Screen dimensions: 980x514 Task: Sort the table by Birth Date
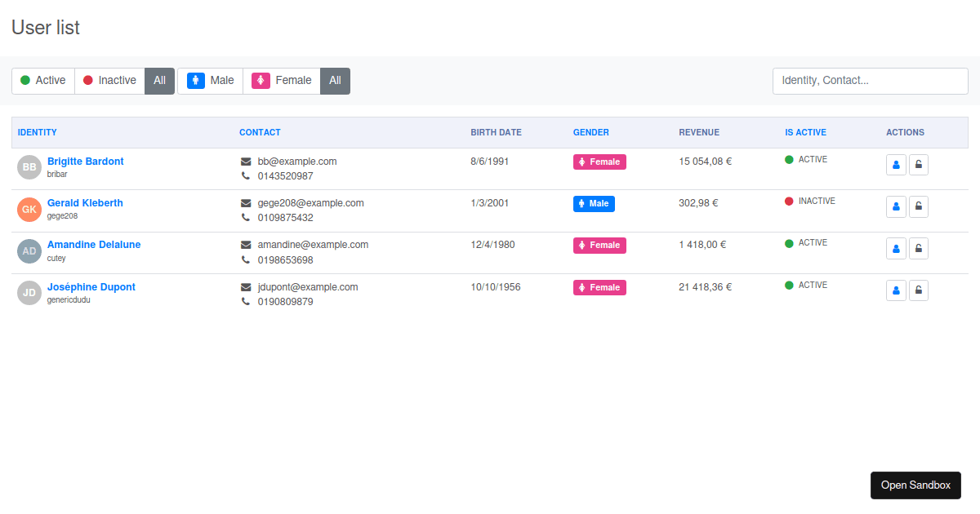click(496, 132)
